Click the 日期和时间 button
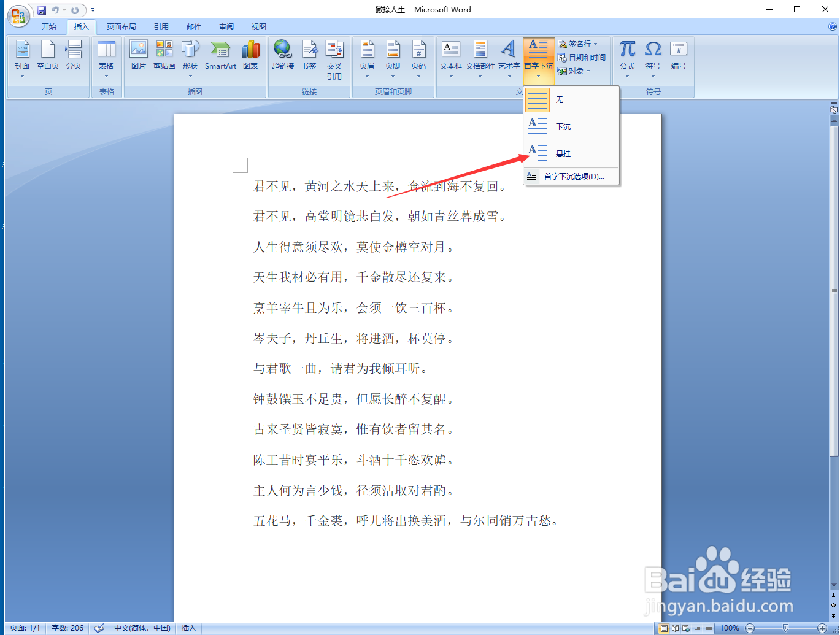Screen dimensions: 840x635 [582, 57]
